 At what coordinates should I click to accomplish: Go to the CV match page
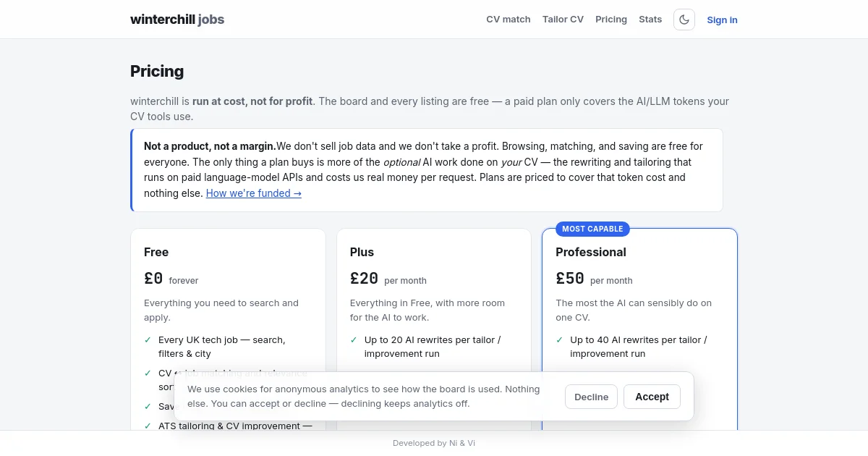509,20
